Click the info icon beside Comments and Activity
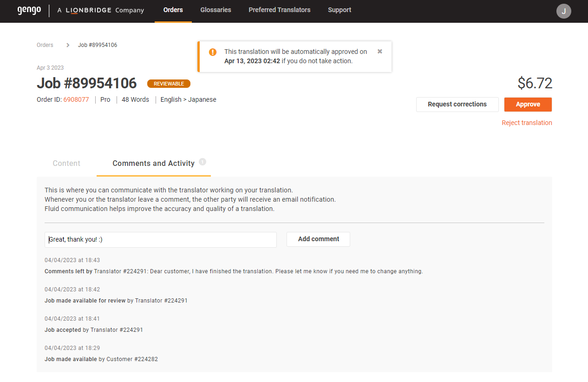 [203, 161]
